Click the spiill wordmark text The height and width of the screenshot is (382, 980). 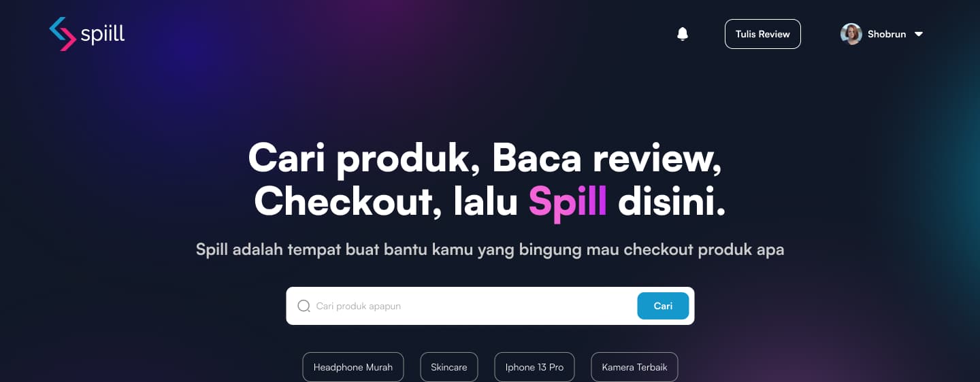coord(103,35)
